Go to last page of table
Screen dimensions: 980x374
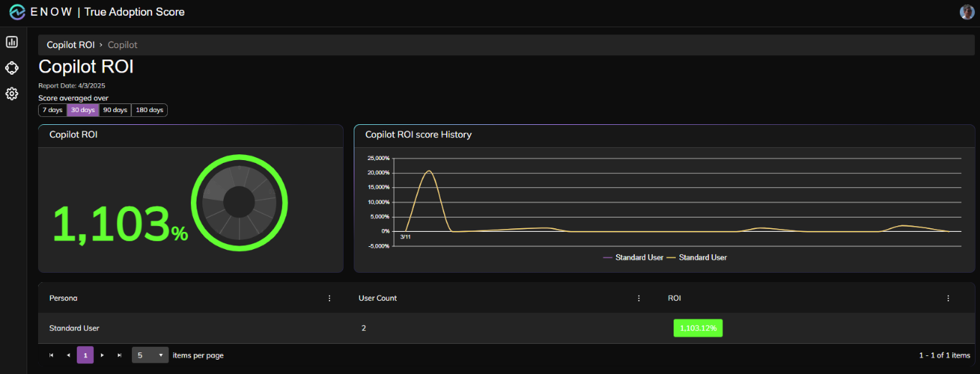(119, 355)
